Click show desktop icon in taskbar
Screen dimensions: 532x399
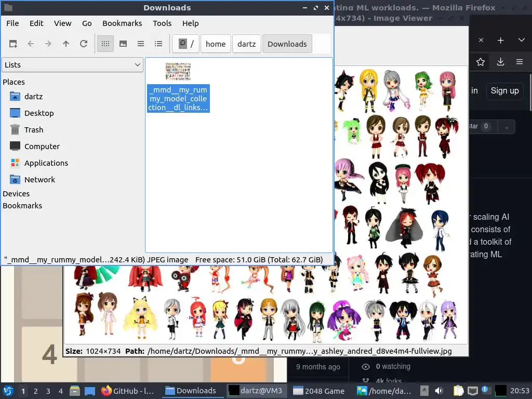(x=89, y=391)
